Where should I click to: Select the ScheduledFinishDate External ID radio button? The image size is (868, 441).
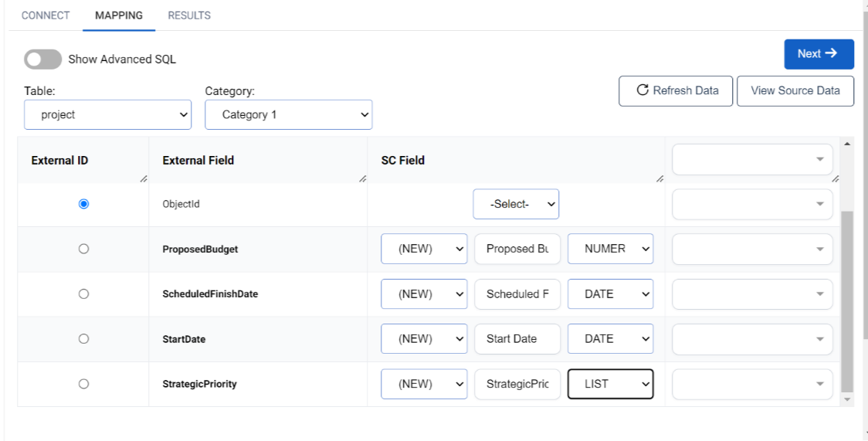click(83, 293)
